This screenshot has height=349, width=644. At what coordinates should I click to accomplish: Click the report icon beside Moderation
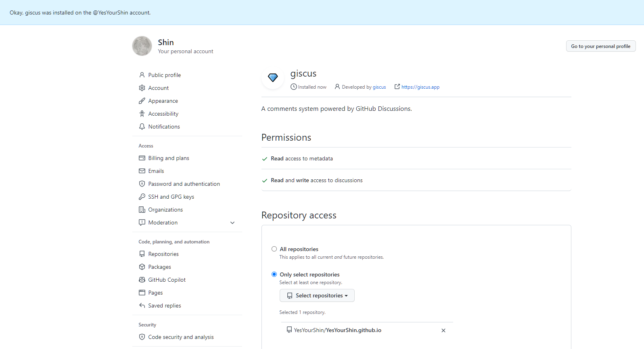142,222
